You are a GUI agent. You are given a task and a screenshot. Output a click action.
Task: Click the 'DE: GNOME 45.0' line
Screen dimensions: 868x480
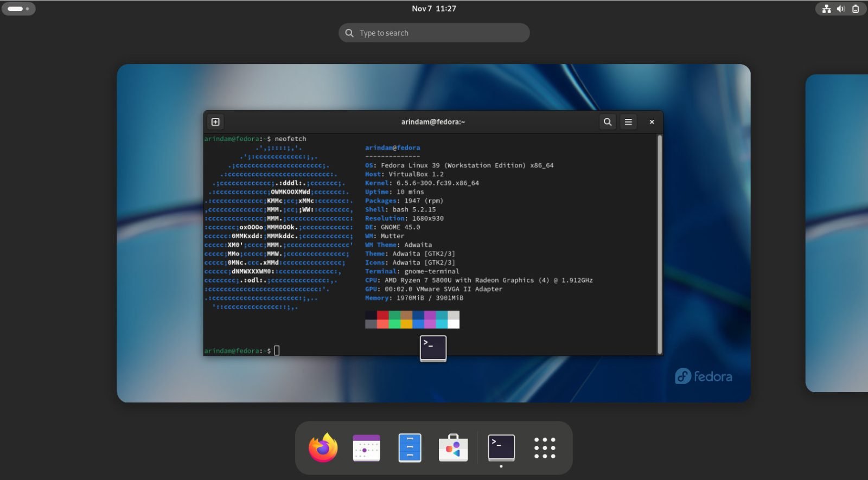[x=392, y=227]
